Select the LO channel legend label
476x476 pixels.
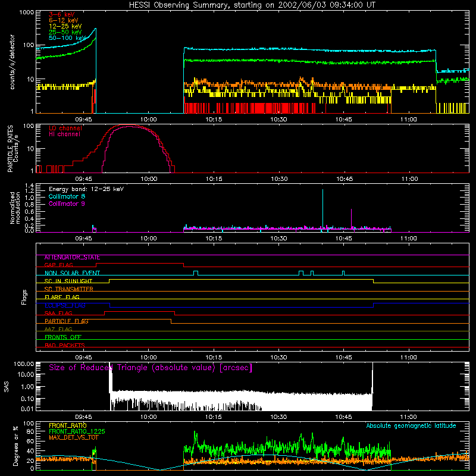point(65,128)
